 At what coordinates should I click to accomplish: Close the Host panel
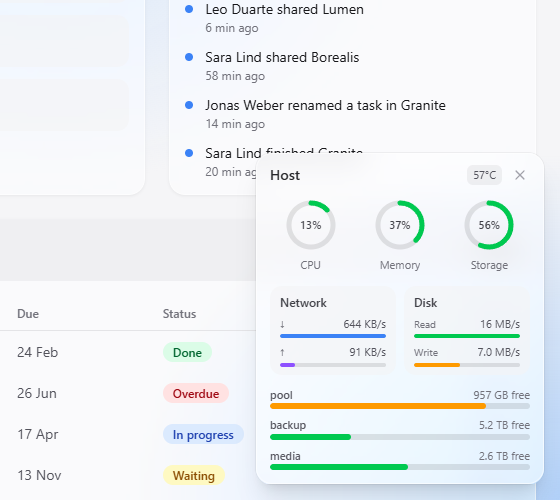pos(520,175)
